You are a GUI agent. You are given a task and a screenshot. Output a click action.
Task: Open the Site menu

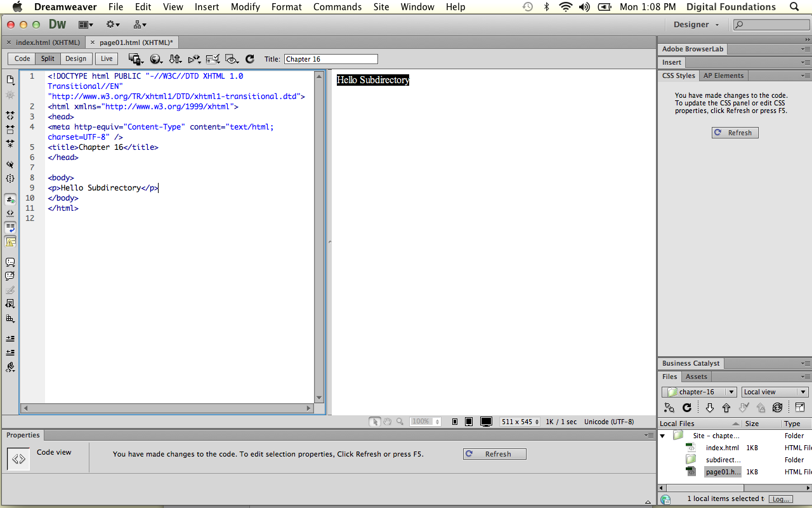pos(381,7)
